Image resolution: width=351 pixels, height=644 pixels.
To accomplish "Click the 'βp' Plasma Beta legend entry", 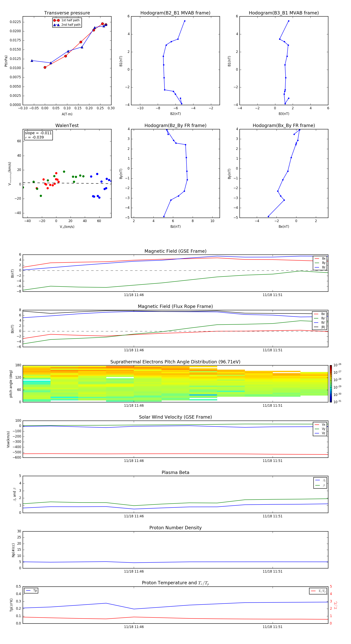I will pos(321,480).
